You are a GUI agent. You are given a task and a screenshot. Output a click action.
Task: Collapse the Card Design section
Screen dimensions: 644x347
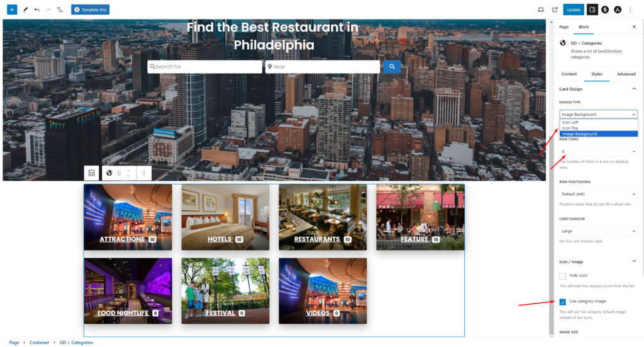(634, 89)
